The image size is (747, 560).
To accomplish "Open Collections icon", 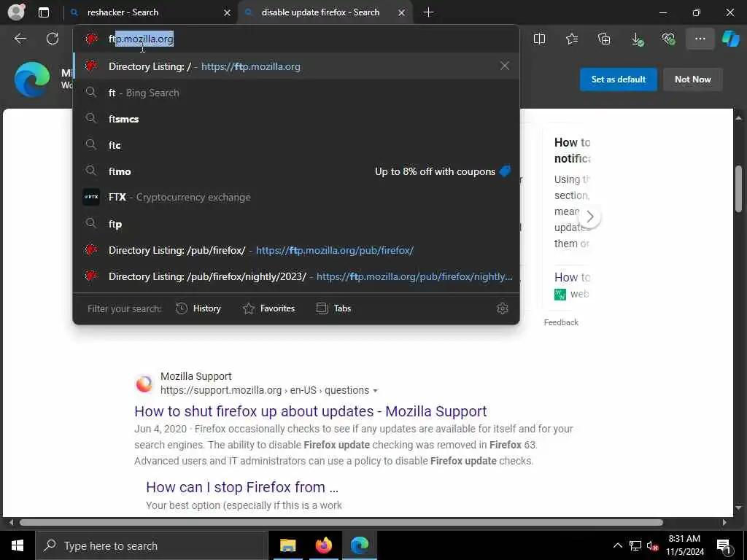I will click(604, 39).
